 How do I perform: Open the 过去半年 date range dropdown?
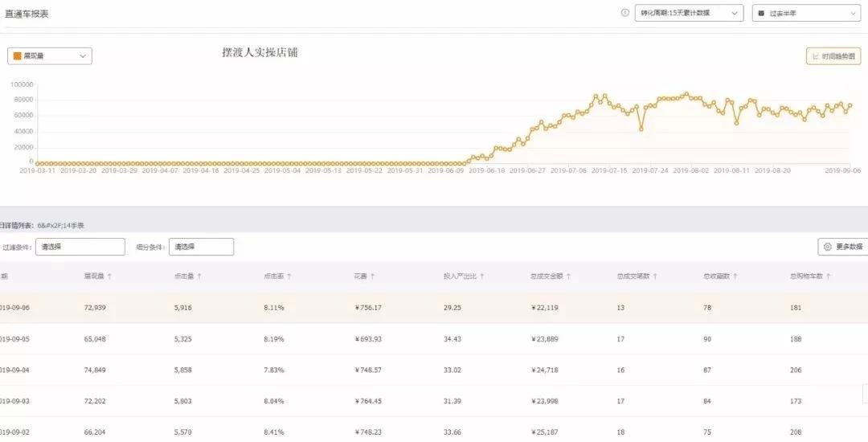pos(805,14)
